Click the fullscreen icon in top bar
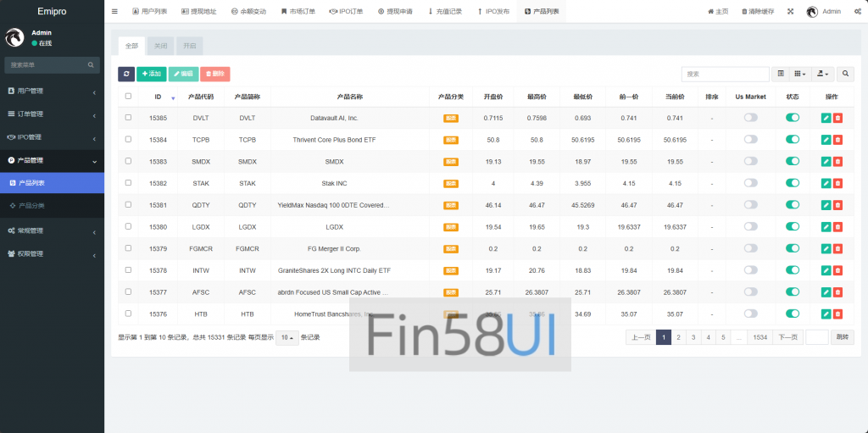Image resolution: width=868 pixels, height=433 pixels. pyautogui.click(x=791, y=12)
